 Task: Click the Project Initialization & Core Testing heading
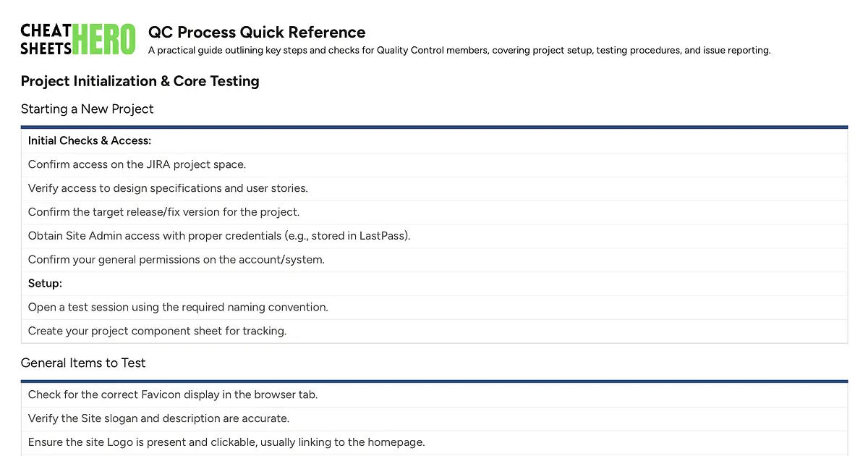(x=140, y=81)
